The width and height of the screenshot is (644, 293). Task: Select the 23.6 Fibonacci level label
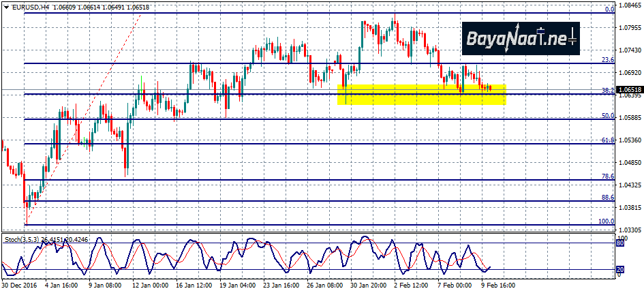608,60
